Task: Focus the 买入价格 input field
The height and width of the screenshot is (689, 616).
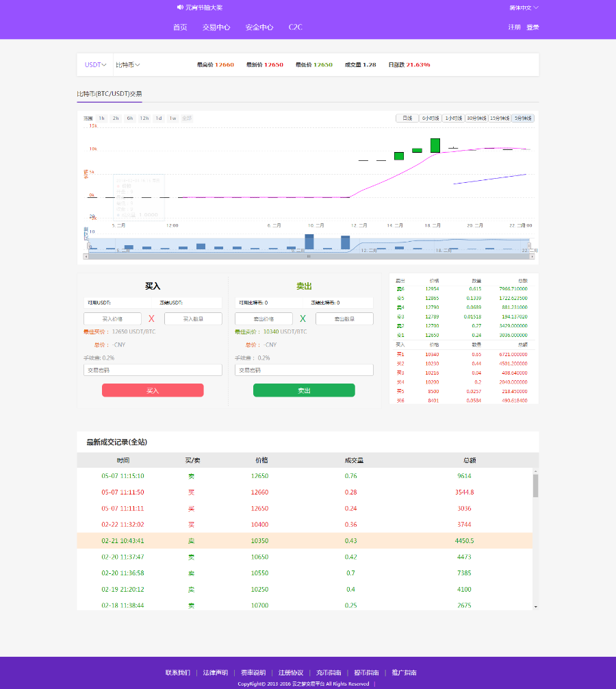Action: pos(112,318)
